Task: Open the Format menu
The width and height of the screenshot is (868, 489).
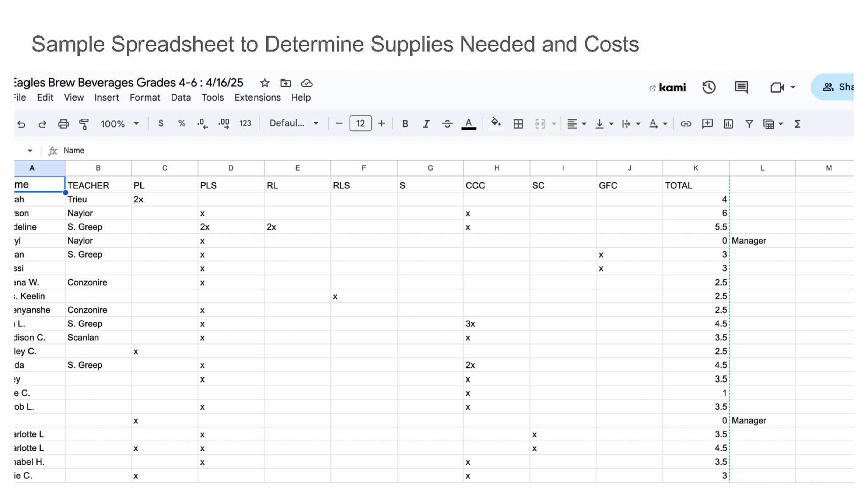Action: tap(145, 98)
